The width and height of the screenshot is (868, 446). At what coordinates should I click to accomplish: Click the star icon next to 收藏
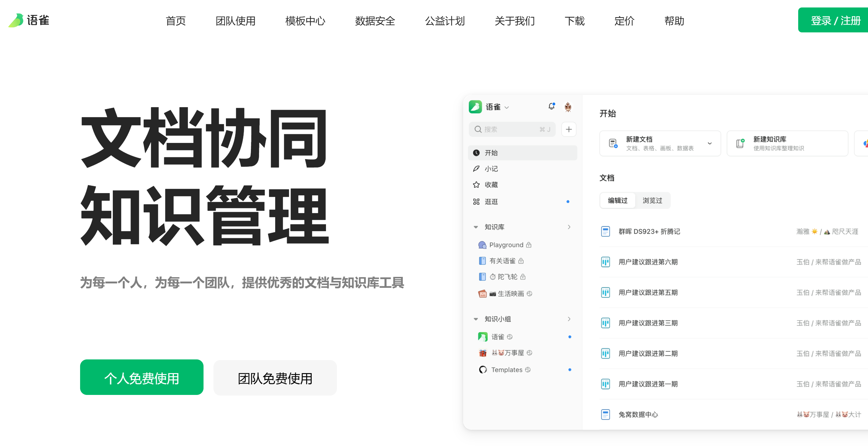tap(476, 185)
